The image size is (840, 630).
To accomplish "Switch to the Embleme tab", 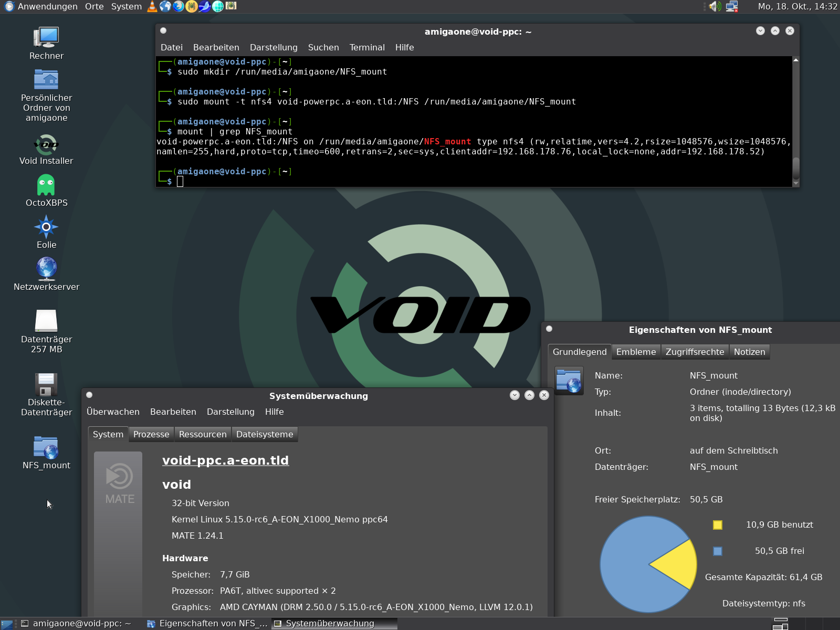I will [636, 352].
